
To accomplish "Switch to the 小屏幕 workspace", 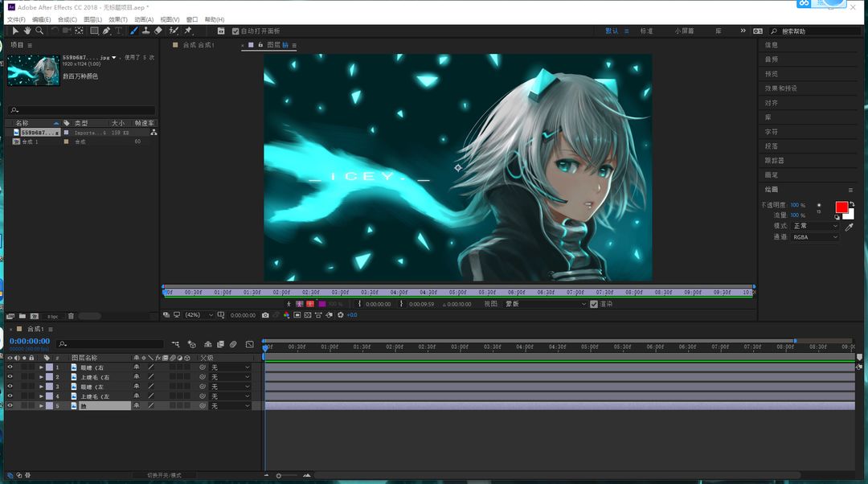I will tap(684, 31).
